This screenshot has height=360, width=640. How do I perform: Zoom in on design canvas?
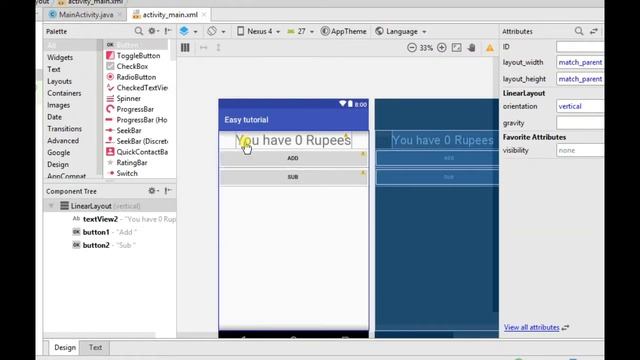click(x=442, y=48)
